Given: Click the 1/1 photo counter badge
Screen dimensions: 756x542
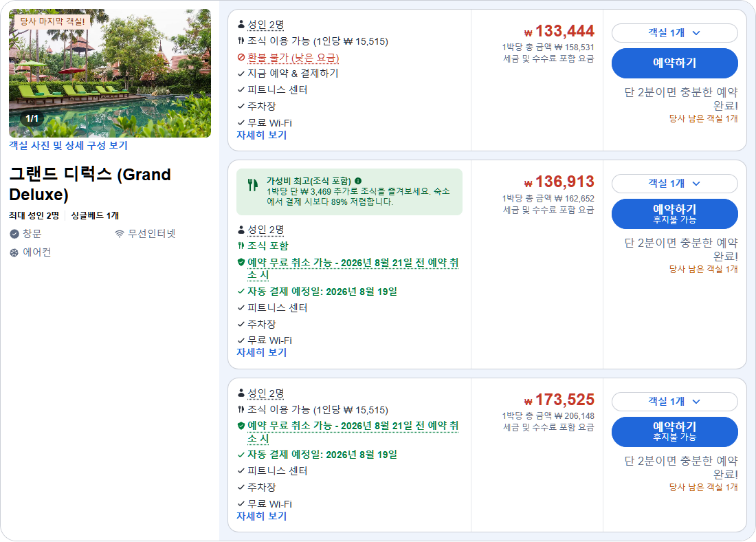Looking at the screenshot, I should 32,119.
